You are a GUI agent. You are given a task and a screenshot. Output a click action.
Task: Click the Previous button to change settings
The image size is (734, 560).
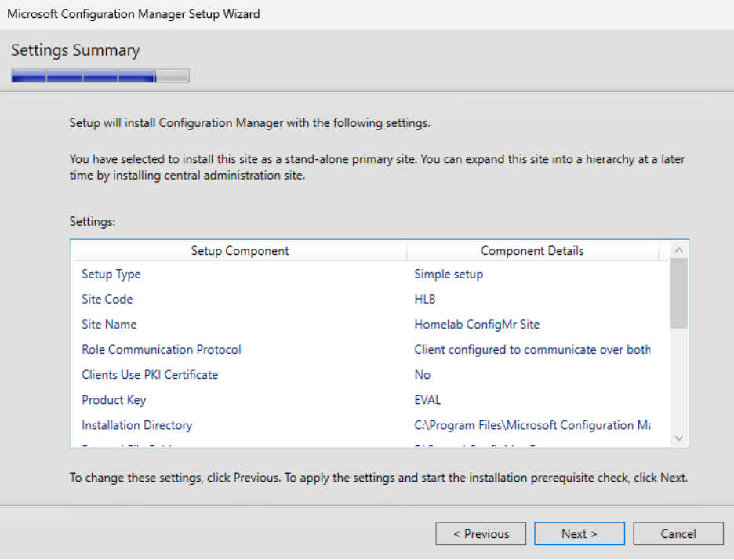point(481,533)
